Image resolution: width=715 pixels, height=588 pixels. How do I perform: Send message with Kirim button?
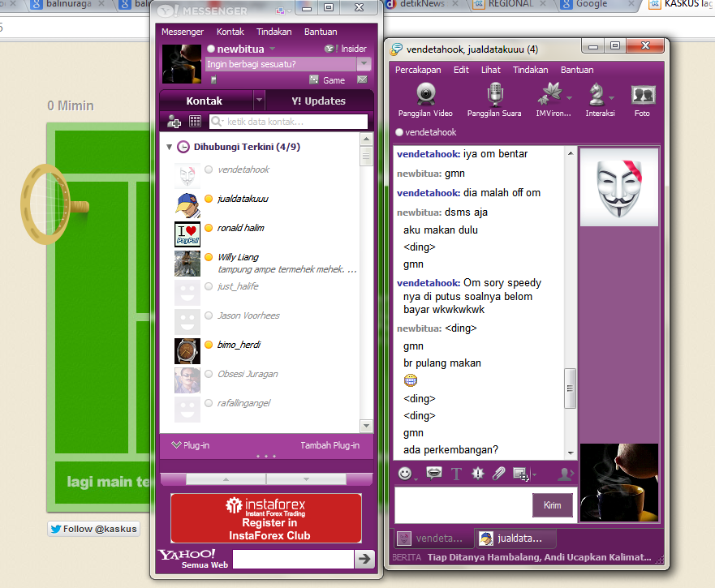click(552, 505)
